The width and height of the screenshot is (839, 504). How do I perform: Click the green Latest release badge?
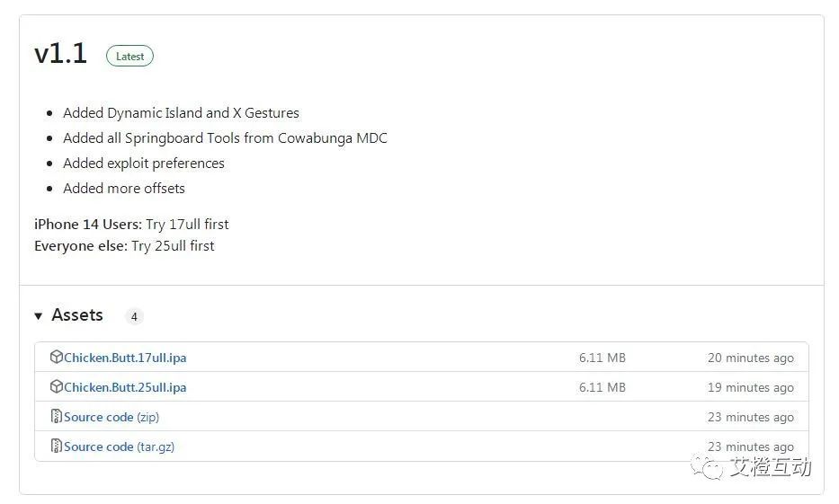click(x=129, y=56)
